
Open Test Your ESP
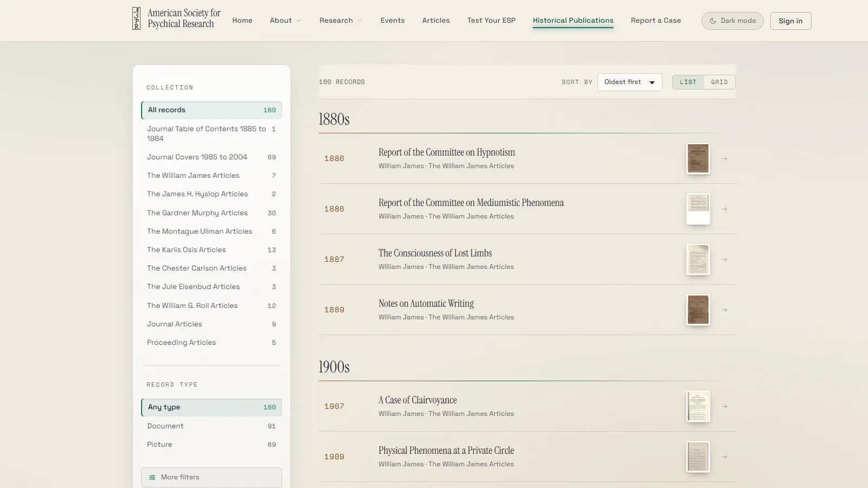pyautogui.click(x=491, y=21)
